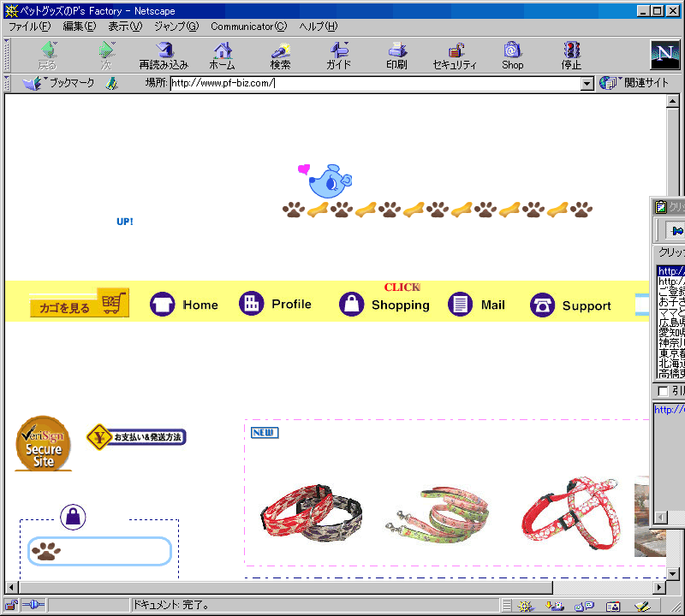This screenshot has width=685, height=616.
Task: Click the ドキュメント: 完了。 status text
Action: [170, 605]
